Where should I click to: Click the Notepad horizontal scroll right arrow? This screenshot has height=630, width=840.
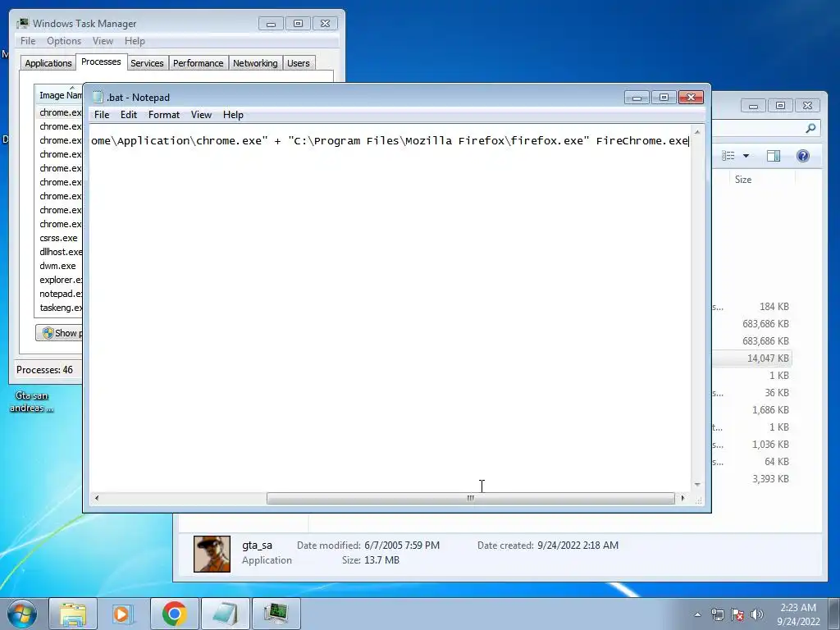pyautogui.click(x=682, y=498)
